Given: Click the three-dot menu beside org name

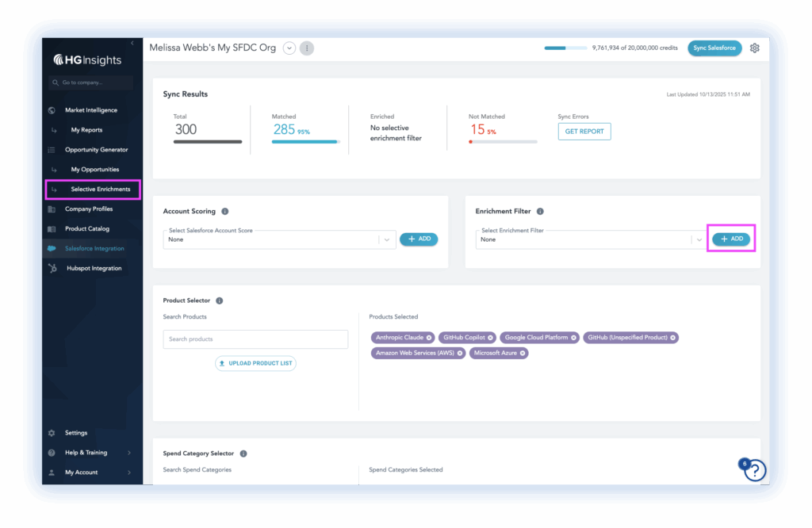Looking at the screenshot, I should click(x=307, y=48).
